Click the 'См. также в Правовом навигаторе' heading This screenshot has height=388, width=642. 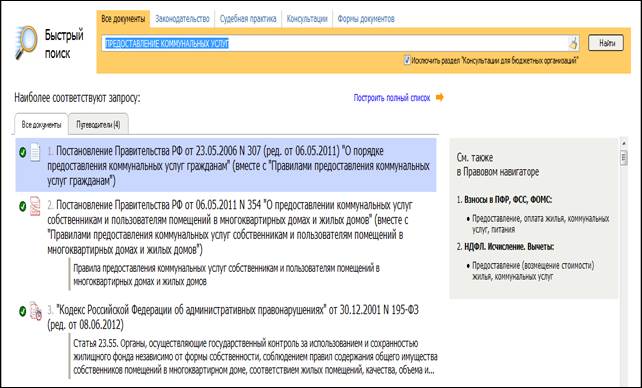tap(497, 165)
